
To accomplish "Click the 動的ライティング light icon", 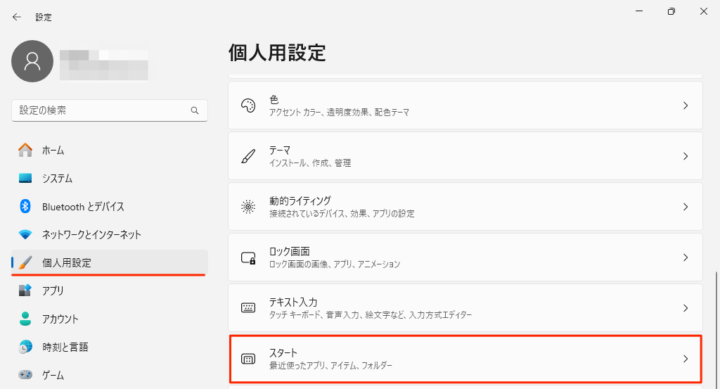I will click(248, 207).
